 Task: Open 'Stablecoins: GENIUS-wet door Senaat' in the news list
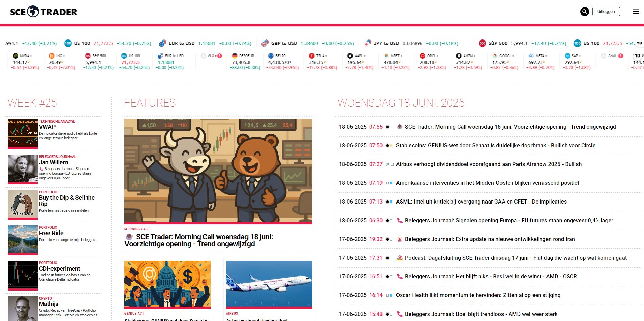[496, 146]
